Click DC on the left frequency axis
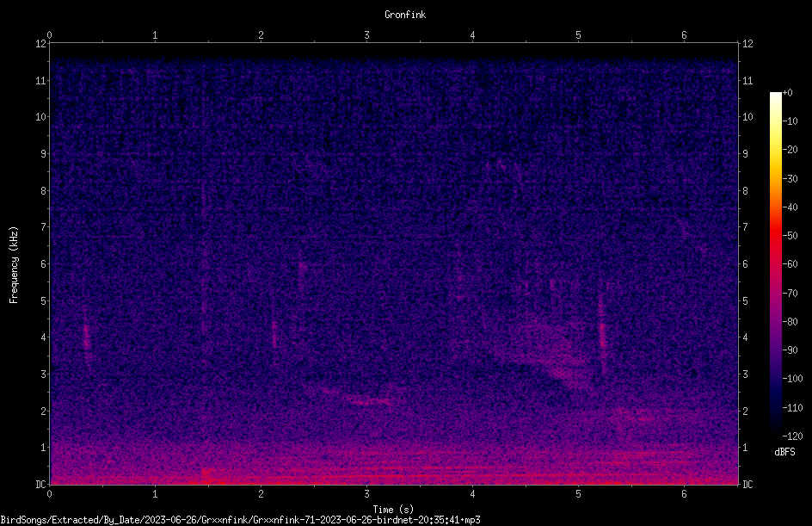Image resolution: width=812 pixels, height=526 pixels. pos(40,485)
